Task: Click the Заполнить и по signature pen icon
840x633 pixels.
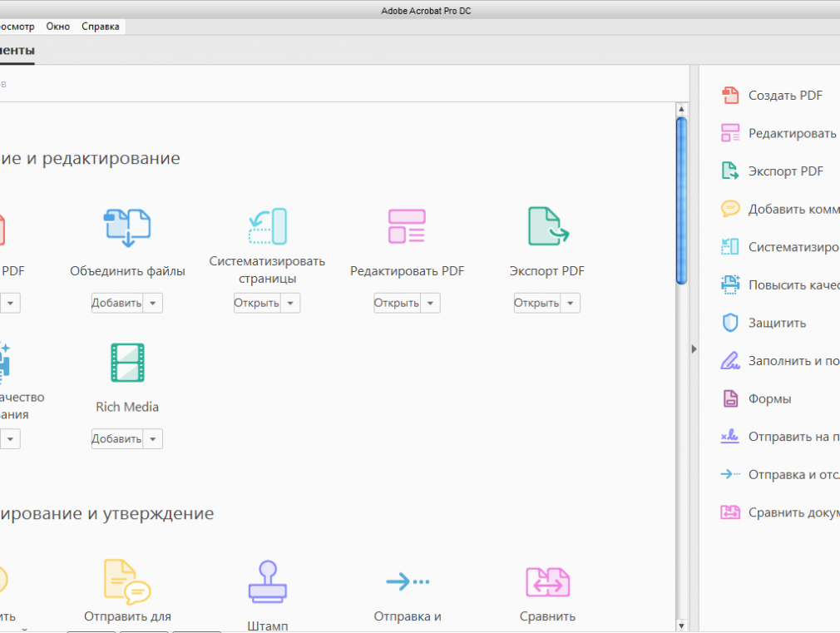Action: (x=730, y=361)
